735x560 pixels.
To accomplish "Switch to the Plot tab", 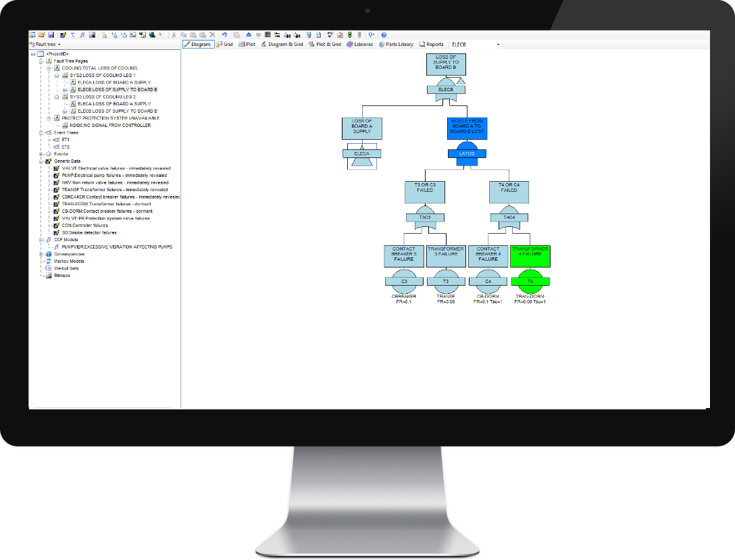I will (247, 44).
